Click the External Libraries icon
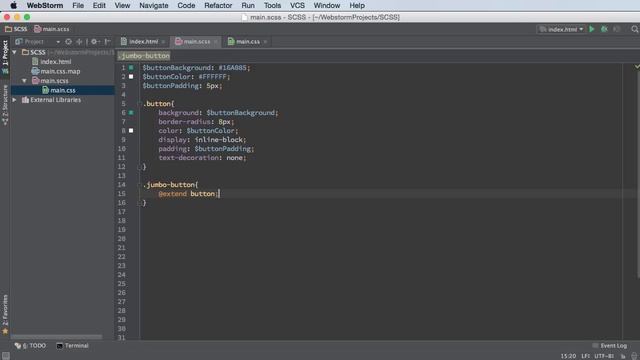Screen dimensions: 640x360 [25, 100]
